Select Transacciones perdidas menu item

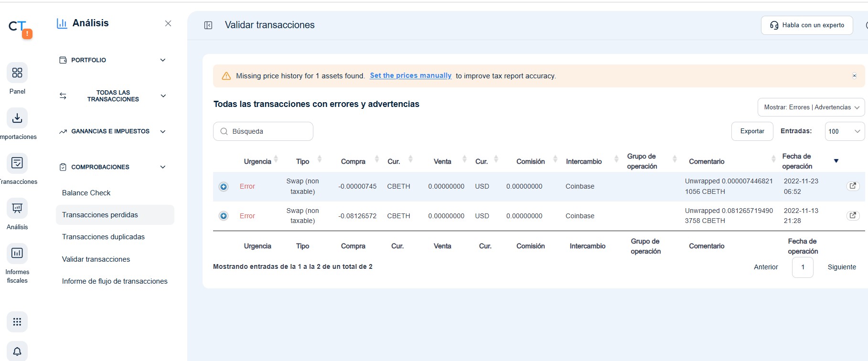click(115, 215)
